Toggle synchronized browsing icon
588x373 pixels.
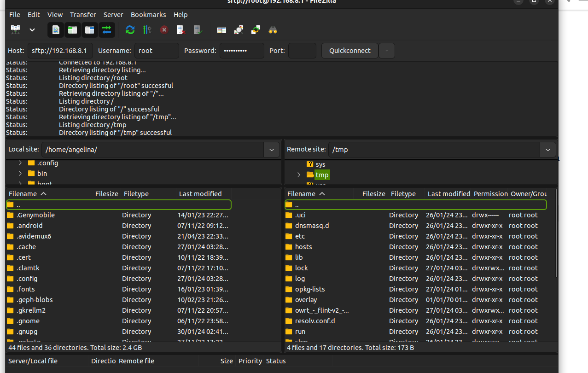click(x=256, y=30)
